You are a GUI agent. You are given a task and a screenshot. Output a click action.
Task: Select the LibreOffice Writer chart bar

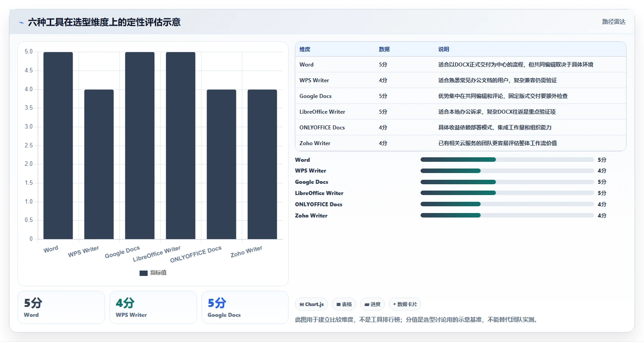click(180, 146)
